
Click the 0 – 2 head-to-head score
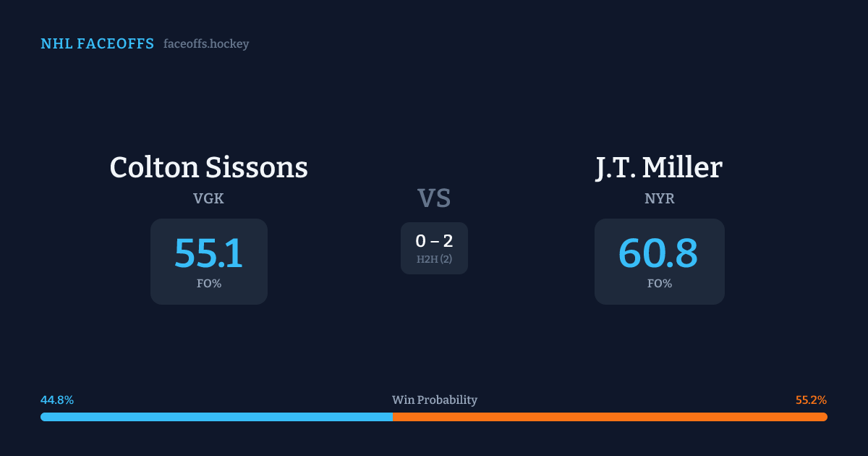[434, 241]
